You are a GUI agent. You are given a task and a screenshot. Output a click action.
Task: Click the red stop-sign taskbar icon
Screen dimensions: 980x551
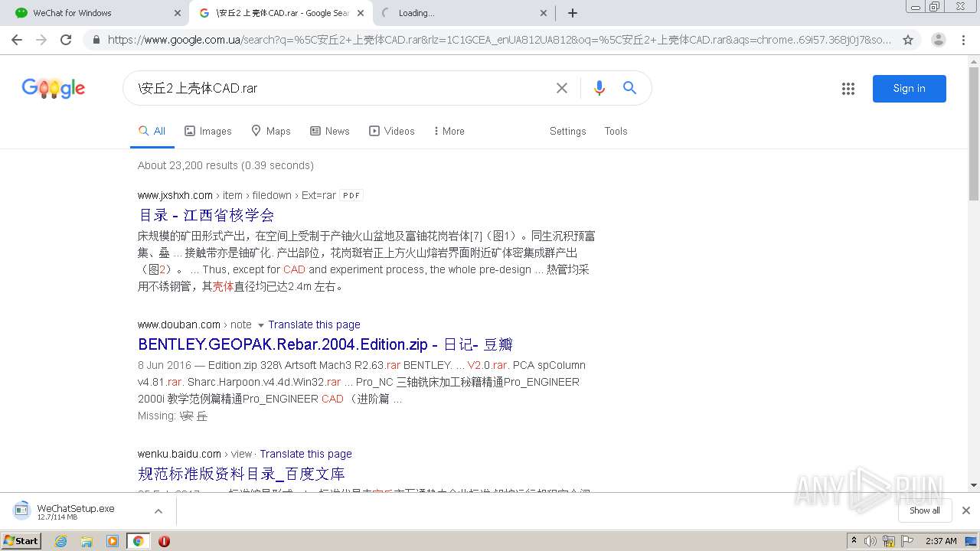tap(164, 541)
